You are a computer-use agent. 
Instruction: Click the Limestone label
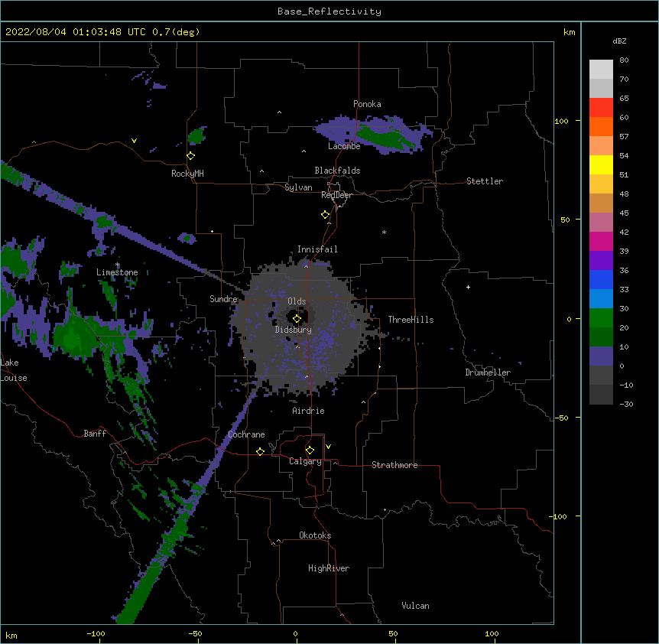tap(117, 272)
